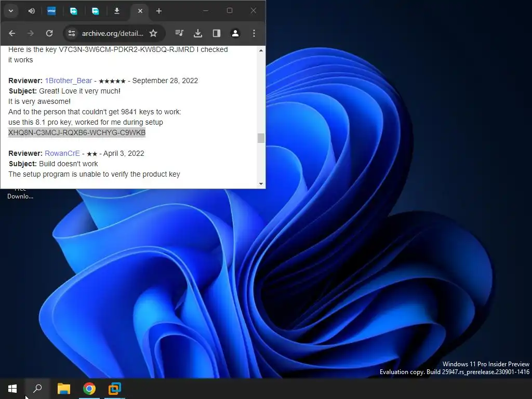Open Chrome downloads icon

(x=198, y=33)
